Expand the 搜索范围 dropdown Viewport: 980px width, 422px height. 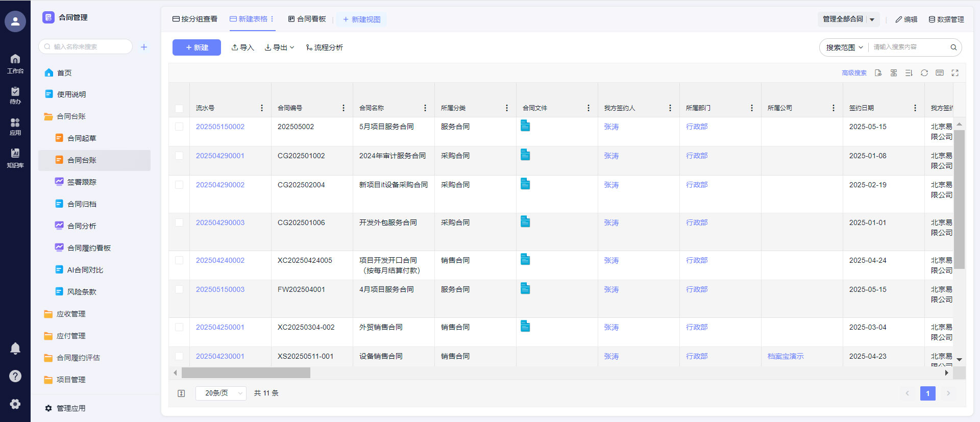coord(844,47)
